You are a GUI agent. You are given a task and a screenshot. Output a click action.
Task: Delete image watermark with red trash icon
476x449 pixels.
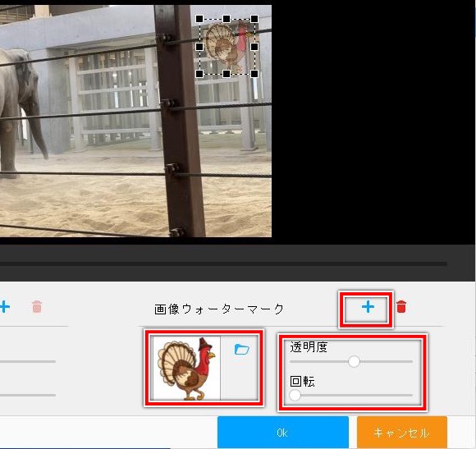tap(401, 307)
